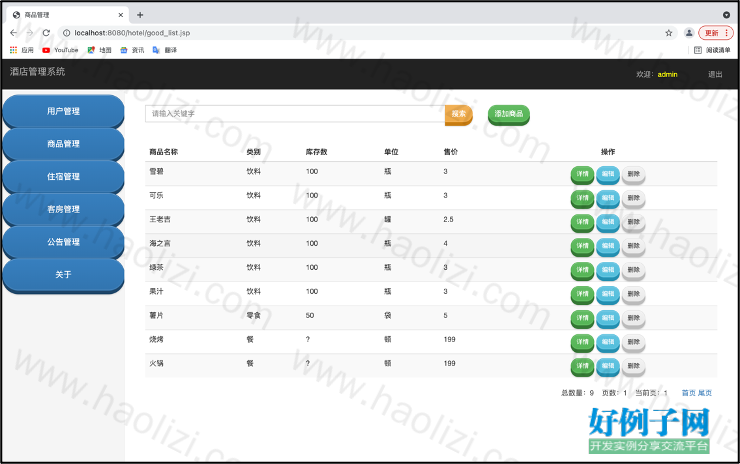Edit the 薯片 row
The image size is (740, 464).
pos(608,319)
